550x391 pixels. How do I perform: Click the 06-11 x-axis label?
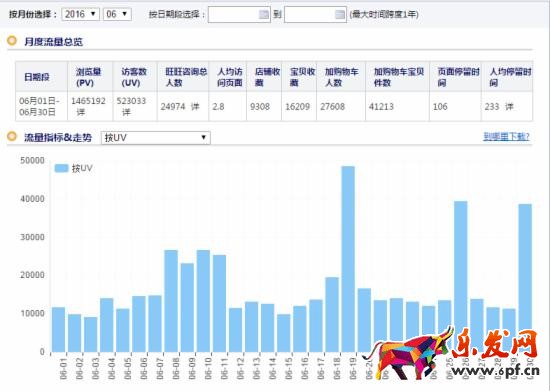pyautogui.click(x=224, y=368)
